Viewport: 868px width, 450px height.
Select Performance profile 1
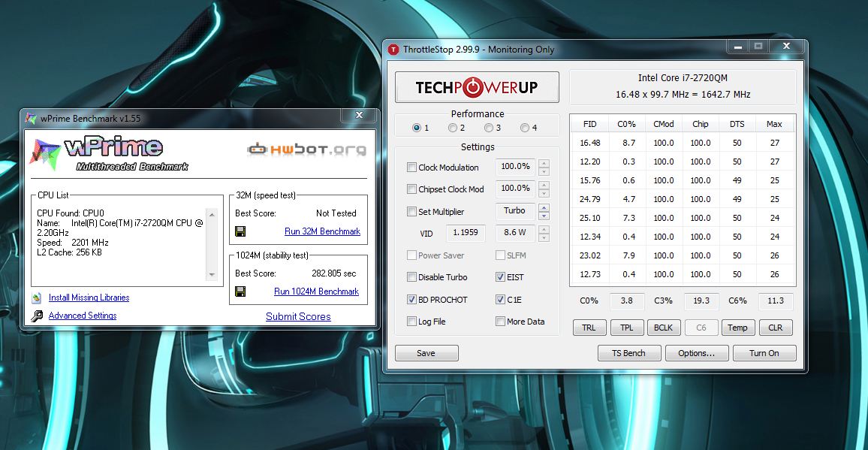pyautogui.click(x=416, y=128)
